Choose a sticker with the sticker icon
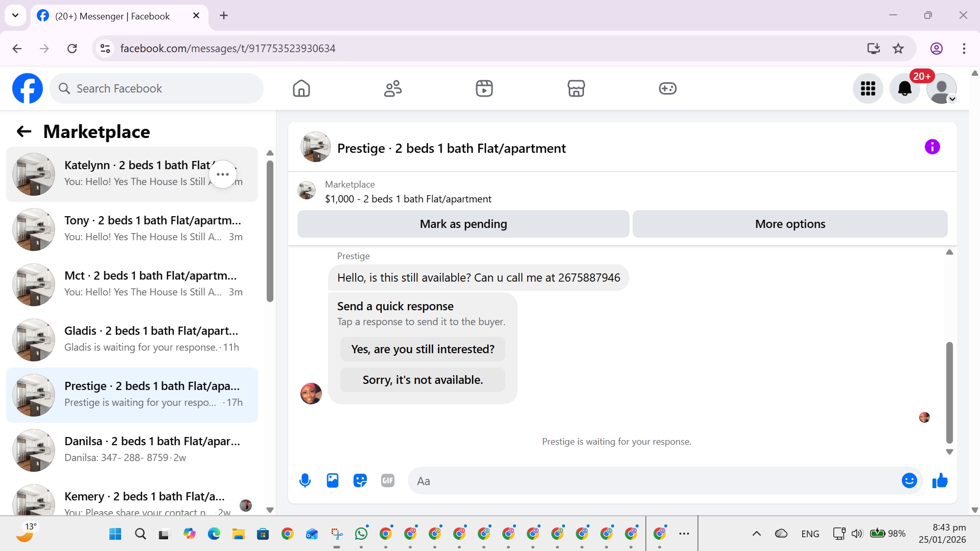 tap(360, 480)
